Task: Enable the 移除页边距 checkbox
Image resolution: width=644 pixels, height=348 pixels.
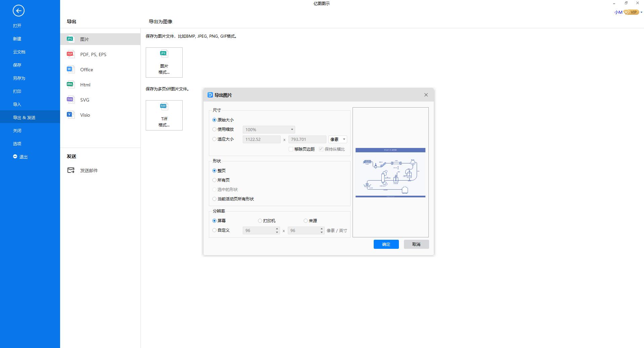Action: pos(291,149)
